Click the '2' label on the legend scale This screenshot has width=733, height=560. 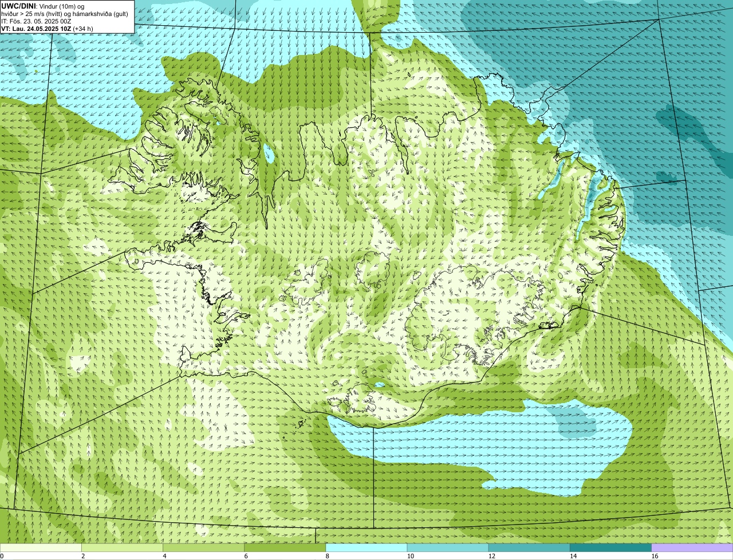point(83,556)
